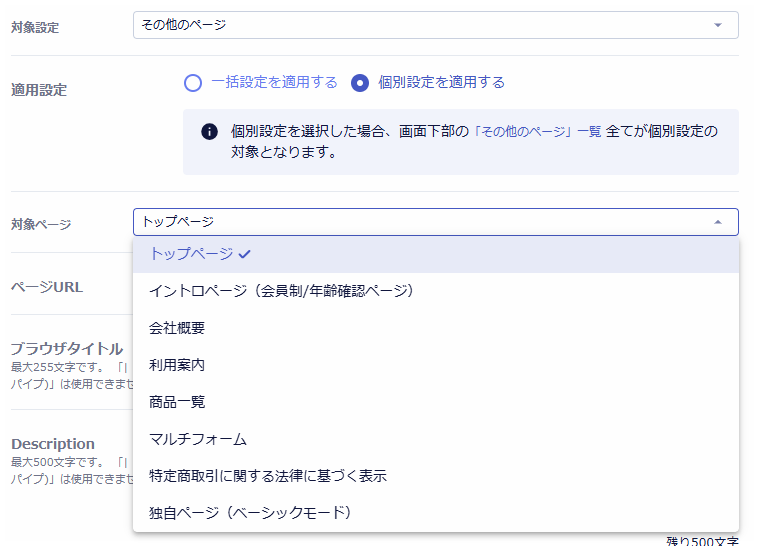Open the 対象設定 dropdown showing その他のページ
Viewport: 759px width, 546px height.
(x=420, y=25)
